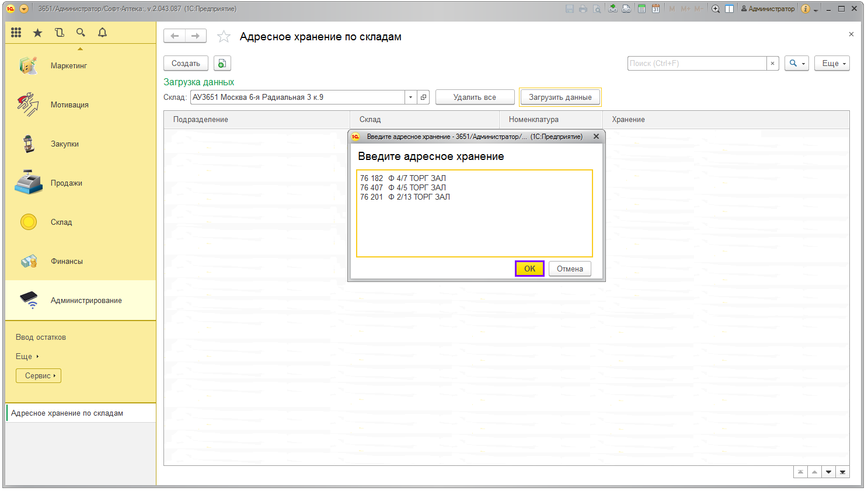Viewport: 868px width, 491px height.
Task: Open the history scroll icon
Action: pos(60,33)
